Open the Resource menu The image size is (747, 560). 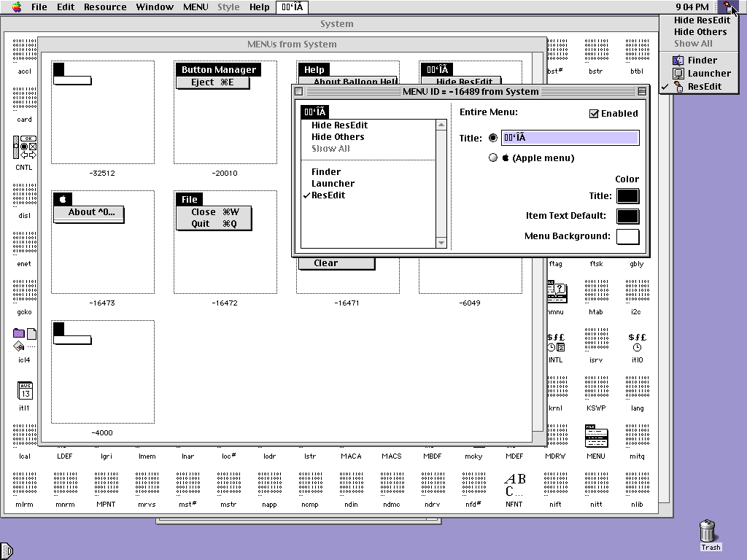105,7
